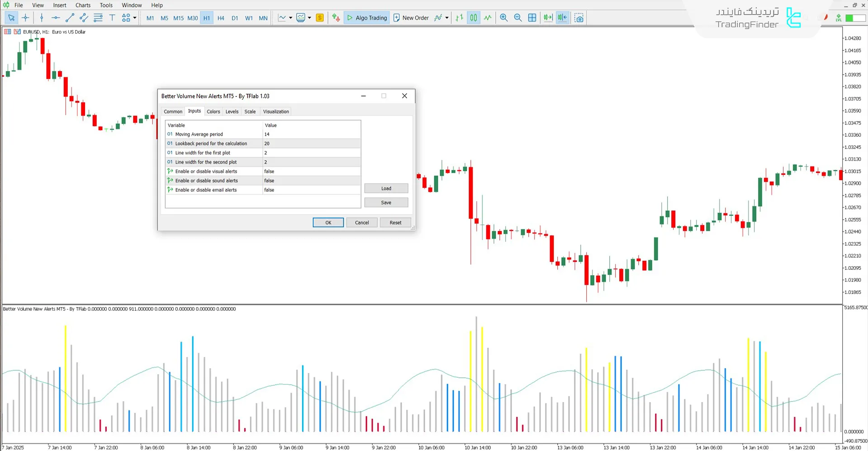Select the text label tool
868x451 pixels.
112,18
